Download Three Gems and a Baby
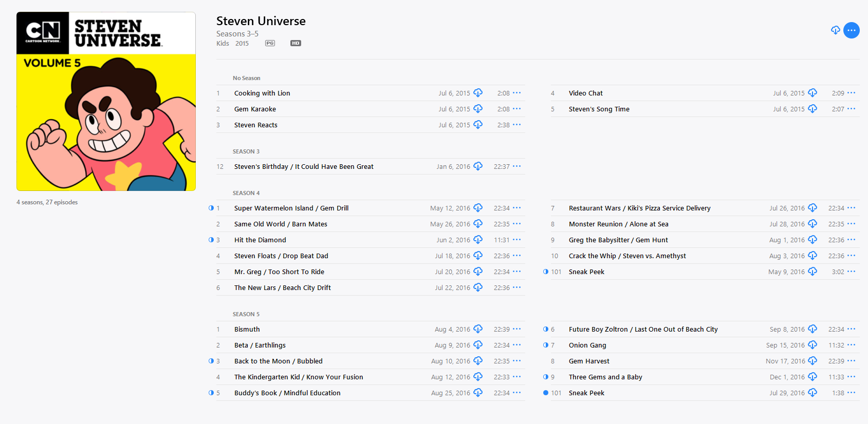Screen dimensions: 868x424 tap(812, 377)
